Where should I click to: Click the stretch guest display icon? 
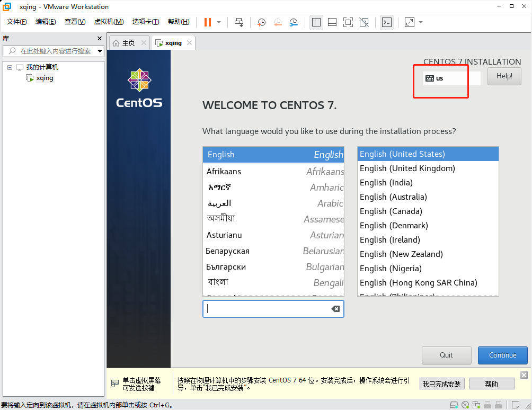[410, 22]
